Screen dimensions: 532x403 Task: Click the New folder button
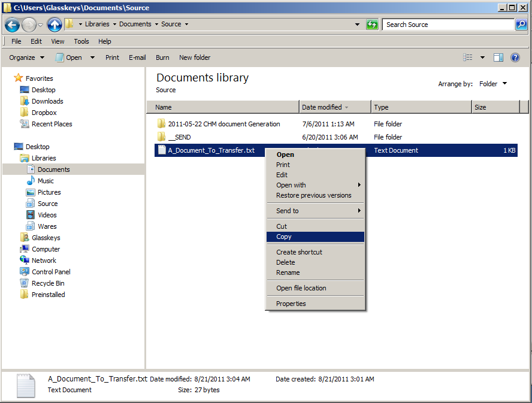point(195,57)
